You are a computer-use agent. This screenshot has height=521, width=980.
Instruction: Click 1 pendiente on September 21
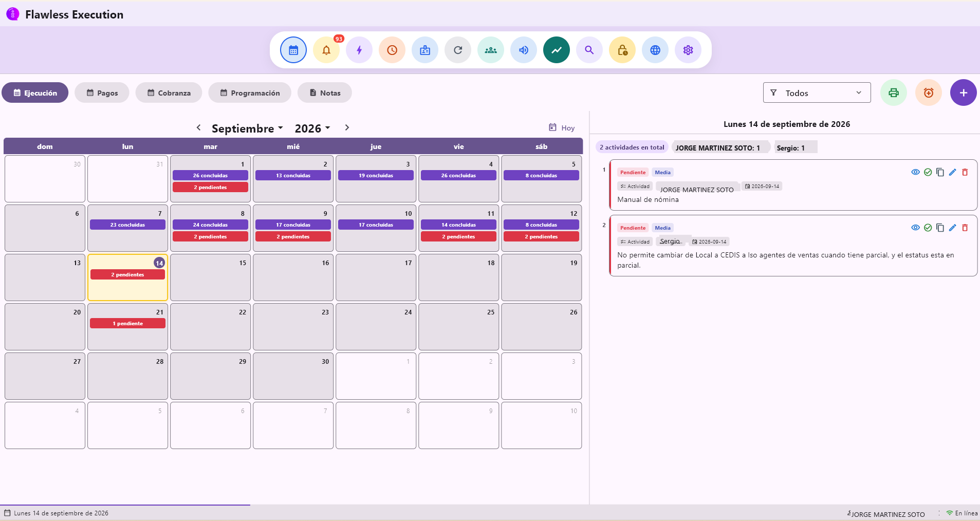[x=128, y=323]
